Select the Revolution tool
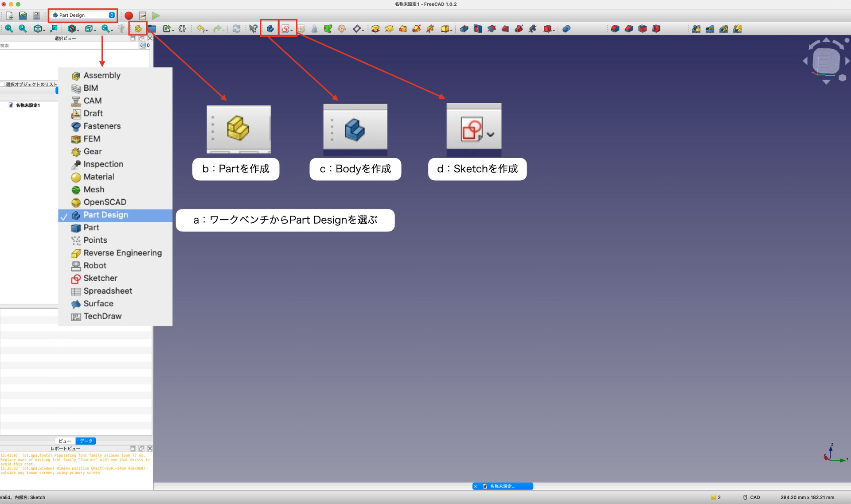Screen dimensions: 851x504 pyautogui.click(x=389, y=29)
